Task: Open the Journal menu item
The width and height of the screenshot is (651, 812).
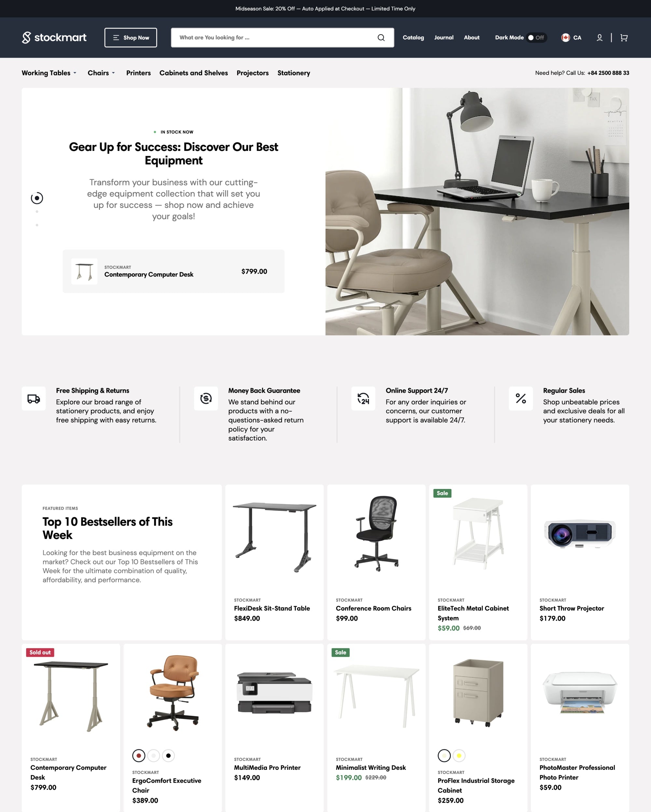Action: pyautogui.click(x=443, y=37)
